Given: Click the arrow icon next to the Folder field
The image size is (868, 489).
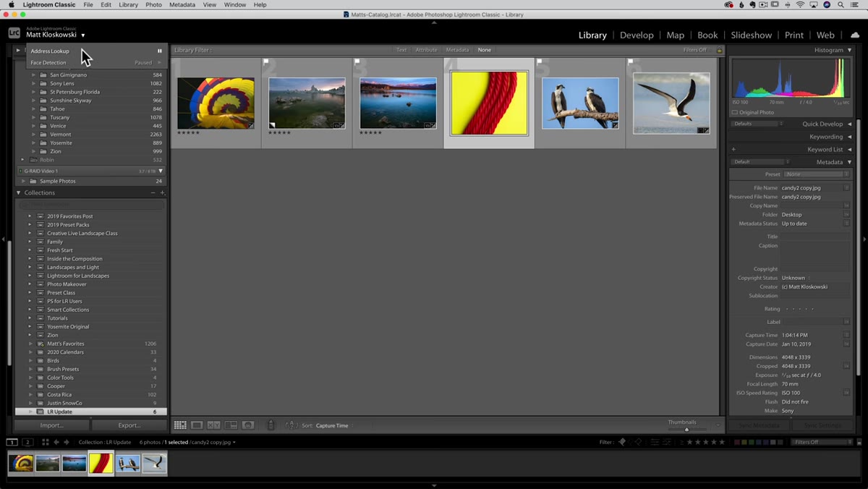Looking at the screenshot, I should point(846,215).
